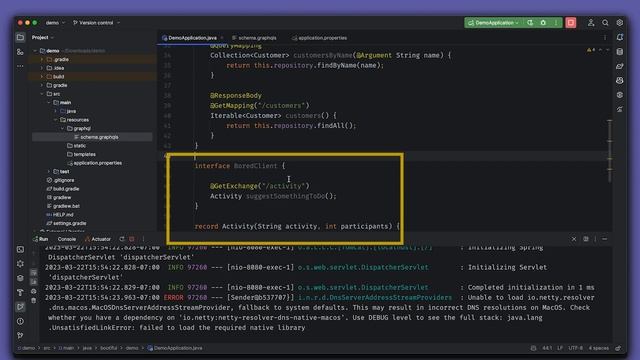Open more run actions in the toolbar

click(556, 23)
